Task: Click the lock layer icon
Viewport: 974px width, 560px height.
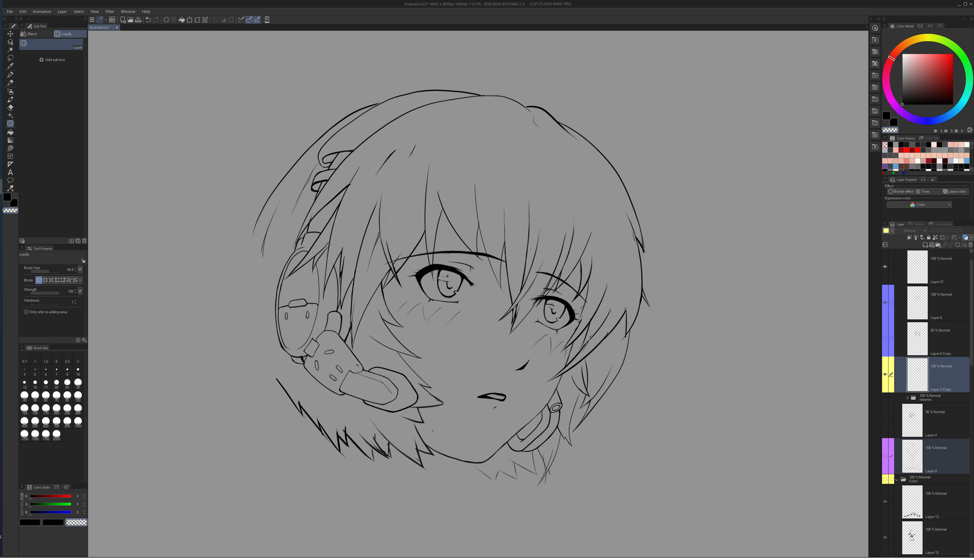Action: [x=929, y=237]
